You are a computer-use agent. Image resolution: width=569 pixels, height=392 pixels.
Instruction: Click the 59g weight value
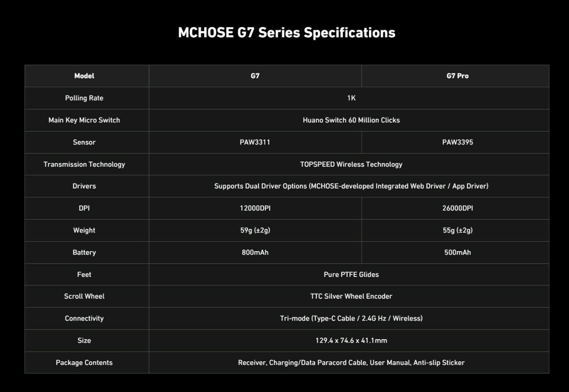click(255, 230)
